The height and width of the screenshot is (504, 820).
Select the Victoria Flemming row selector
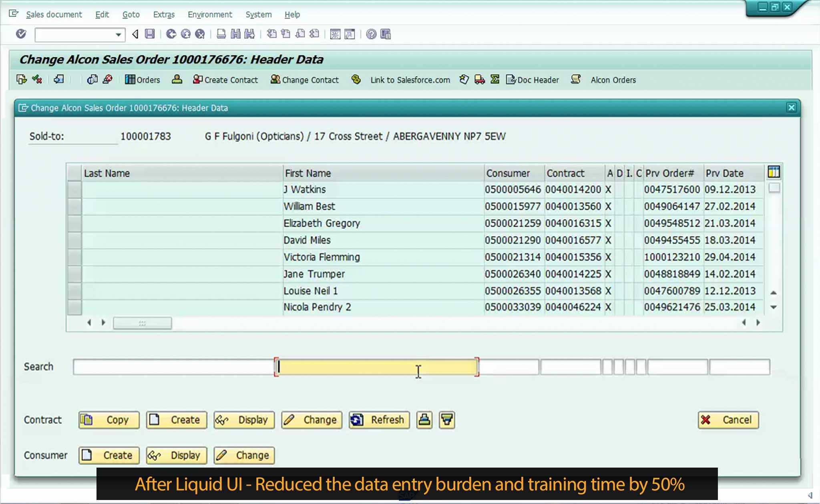[74, 257]
